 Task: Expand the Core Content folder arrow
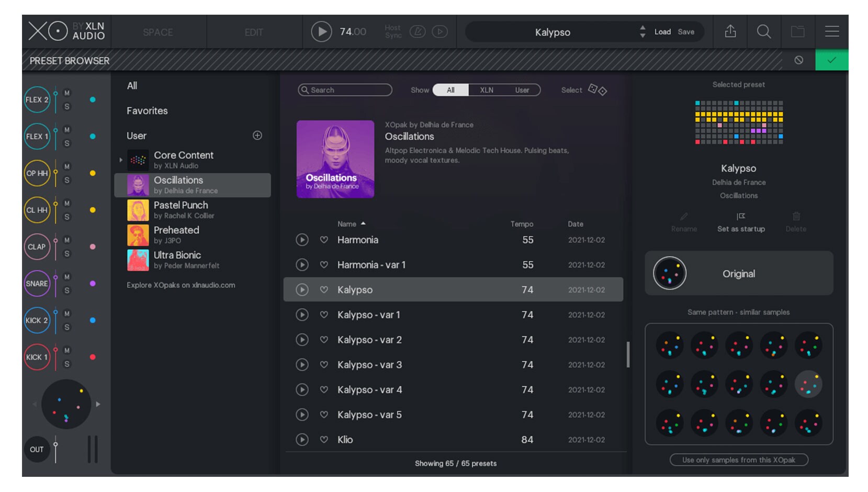point(121,160)
